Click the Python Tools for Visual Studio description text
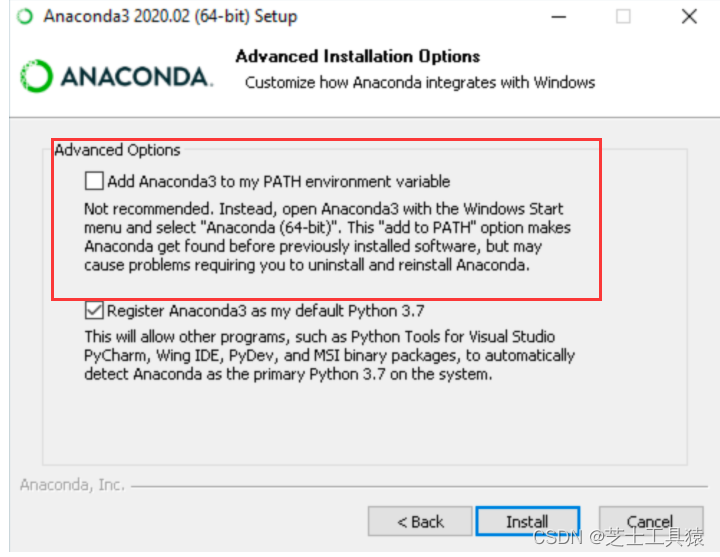The image size is (720, 557). click(x=329, y=355)
